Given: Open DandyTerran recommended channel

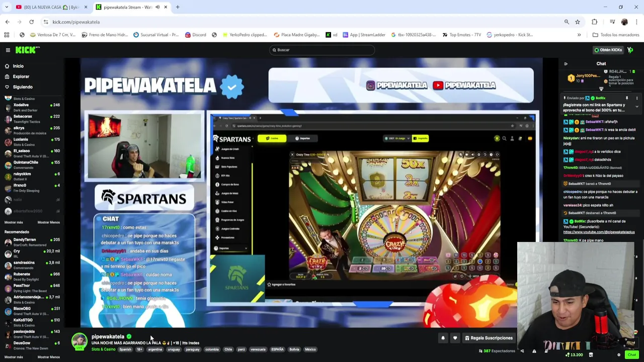Looking at the screenshot, I should [31, 242].
